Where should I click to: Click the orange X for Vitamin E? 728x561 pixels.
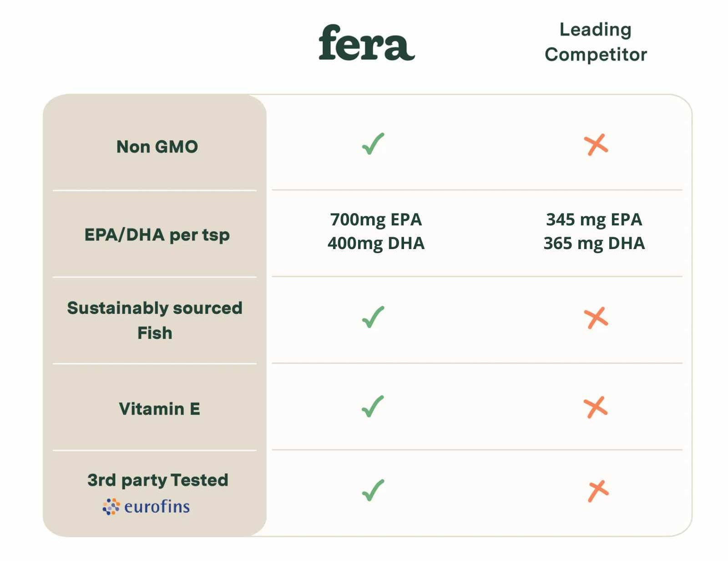(596, 407)
